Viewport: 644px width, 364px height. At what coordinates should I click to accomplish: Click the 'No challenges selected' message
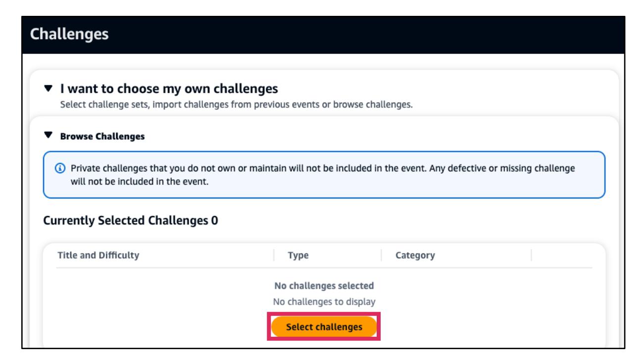[324, 286]
